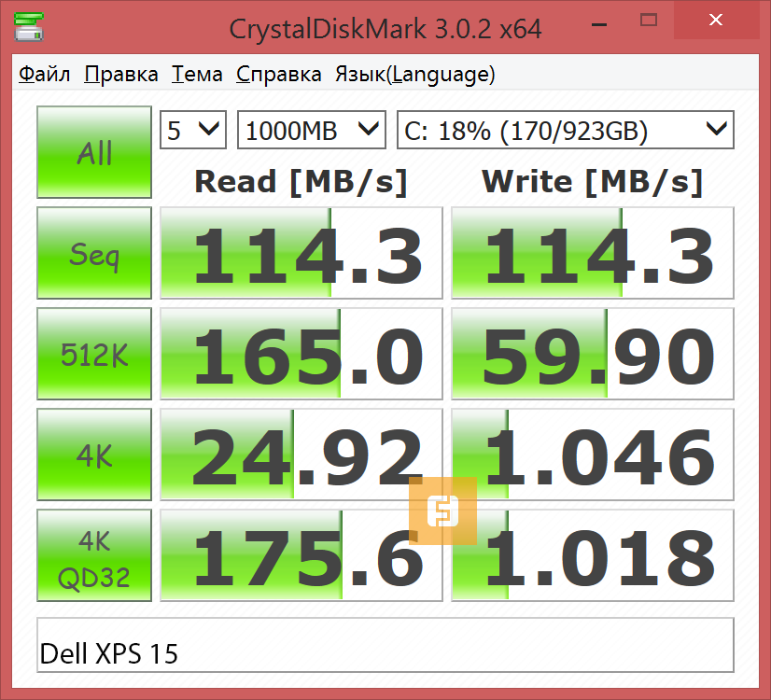Open the Правка menu
Image resolution: width=771 pixels, height=700 pixels.
coord(120,75)
